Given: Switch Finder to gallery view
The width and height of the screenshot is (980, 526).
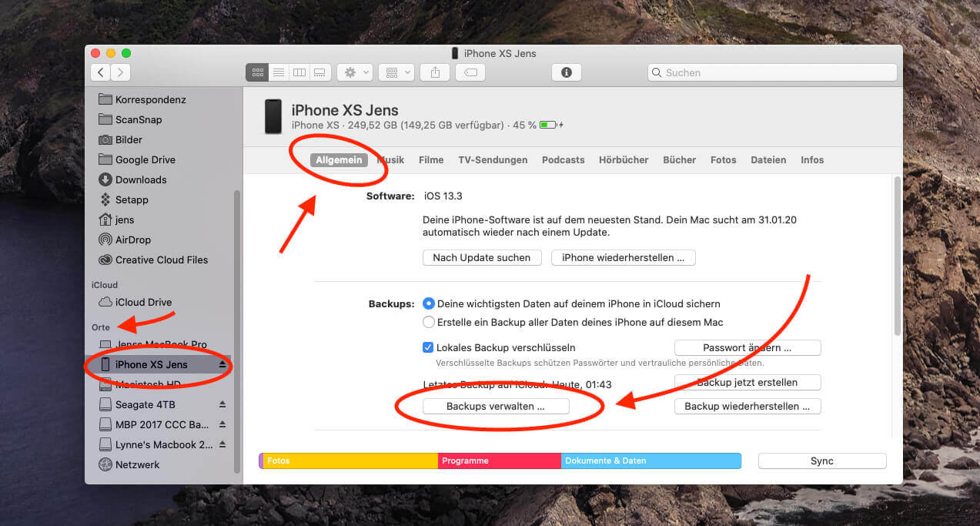Looking at the screenshot, I should [x=320, y=72].
